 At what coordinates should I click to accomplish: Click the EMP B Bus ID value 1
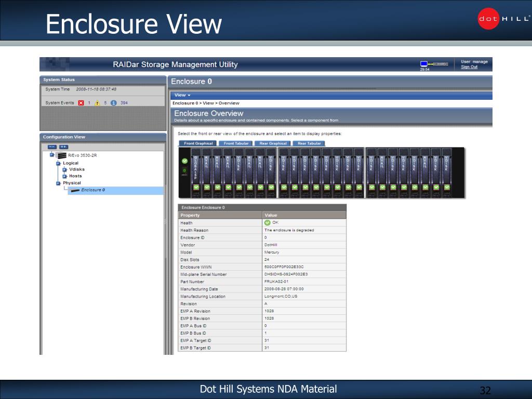[x=265, y=333]
